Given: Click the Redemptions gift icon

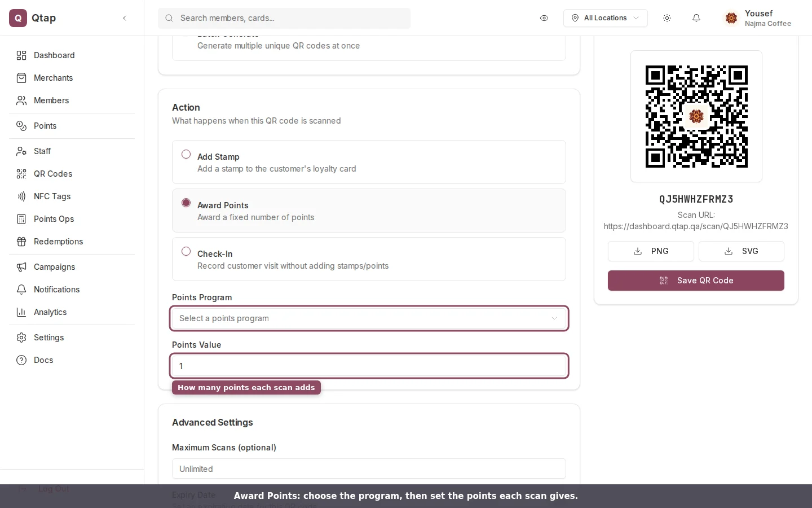Looking at the screenshot, I should pyautogui.click(x=21, y=242).
